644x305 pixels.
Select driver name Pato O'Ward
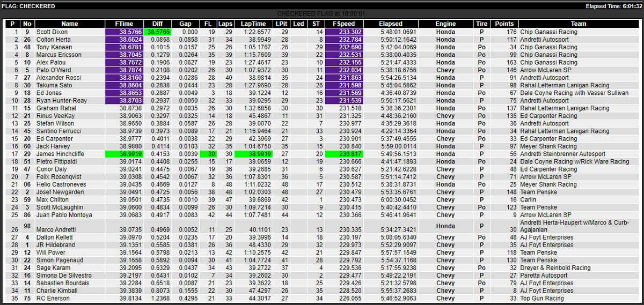click(52, 70)
